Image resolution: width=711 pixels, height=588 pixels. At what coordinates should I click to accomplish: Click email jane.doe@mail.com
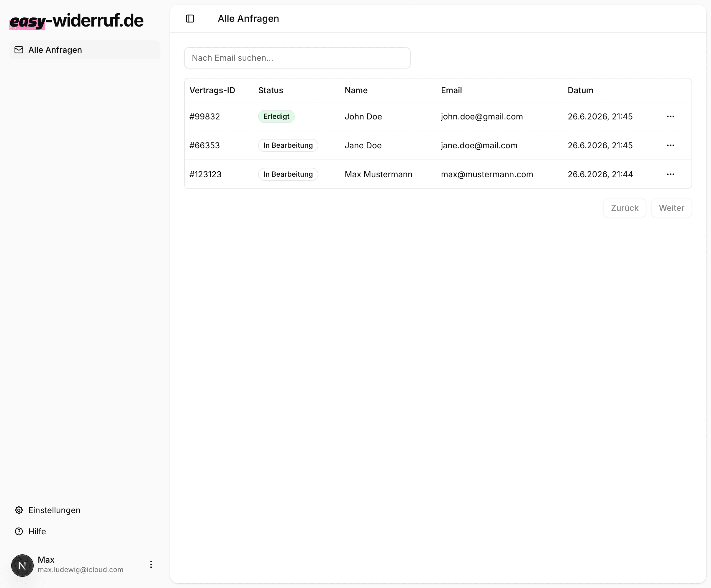point(479,145)
